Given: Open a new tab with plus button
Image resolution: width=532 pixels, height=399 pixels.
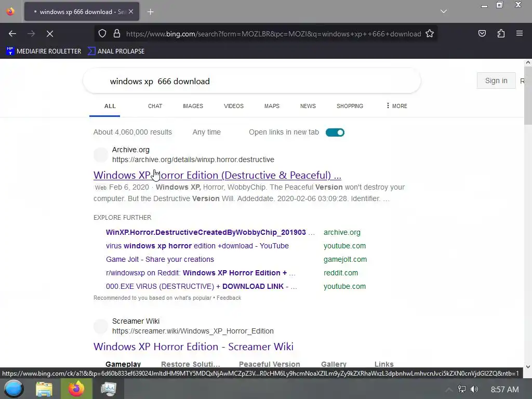Looking at the screenshot, I should point(150,12).
